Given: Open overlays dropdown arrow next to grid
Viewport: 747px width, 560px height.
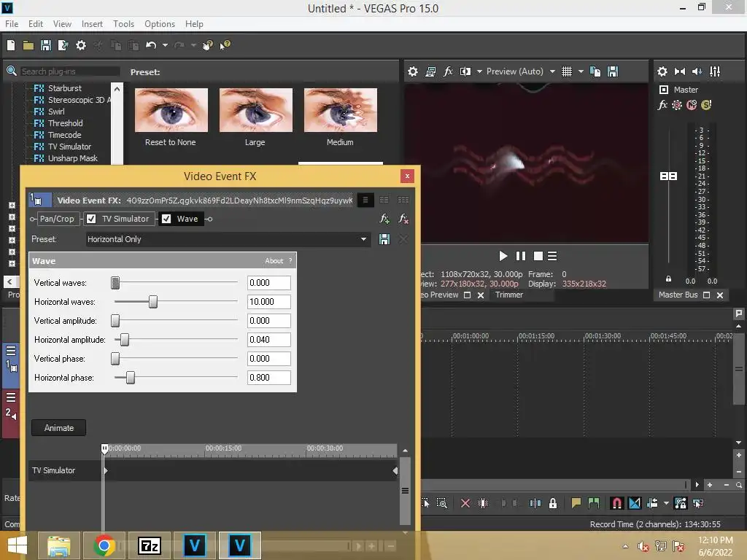Looking at the screenshot, I should click(581, 71).
